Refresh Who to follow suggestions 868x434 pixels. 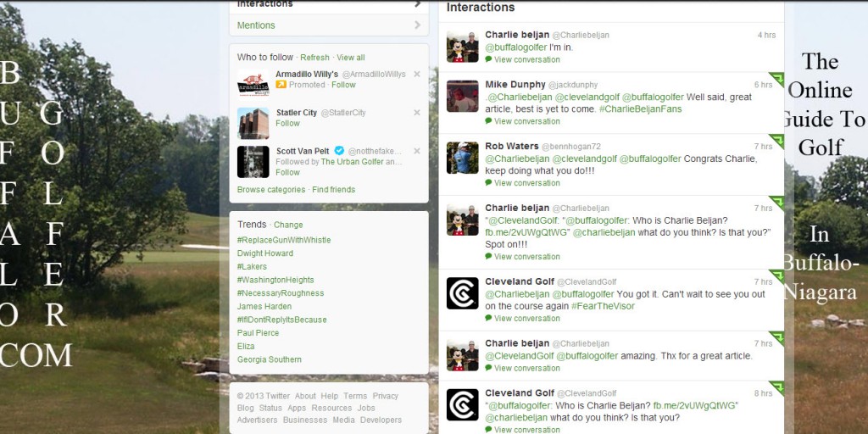pos(315,58)
